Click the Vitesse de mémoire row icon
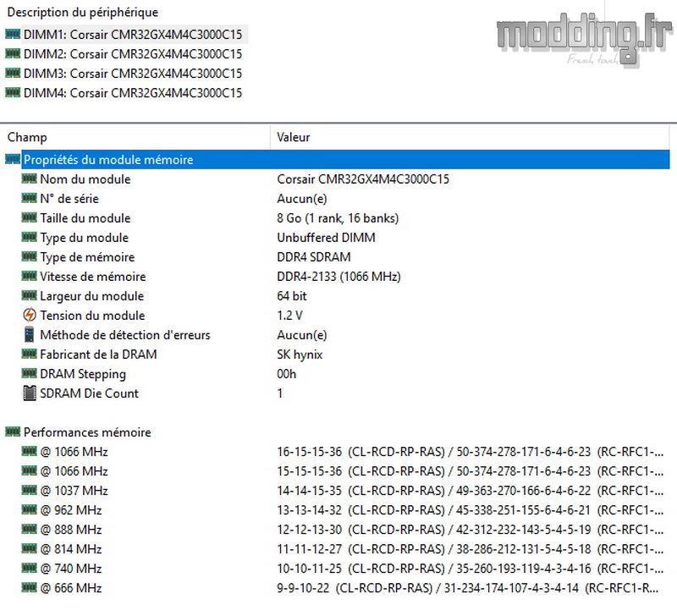The height and width of the screenshot is (616, 677). coord(29,275)
